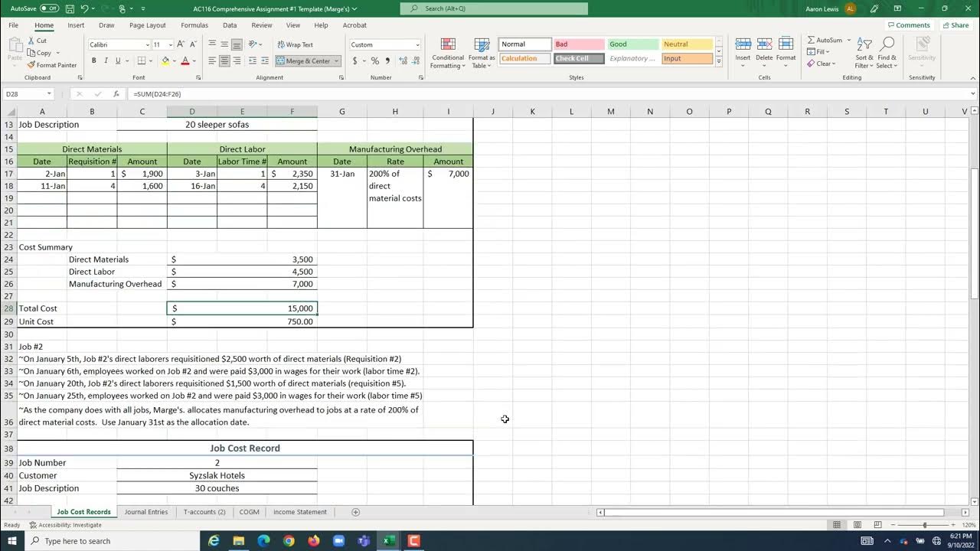The width and height of the screenshot is (980, 551).
Task: Toggle Wrap Text
Action: pos(294,44)
